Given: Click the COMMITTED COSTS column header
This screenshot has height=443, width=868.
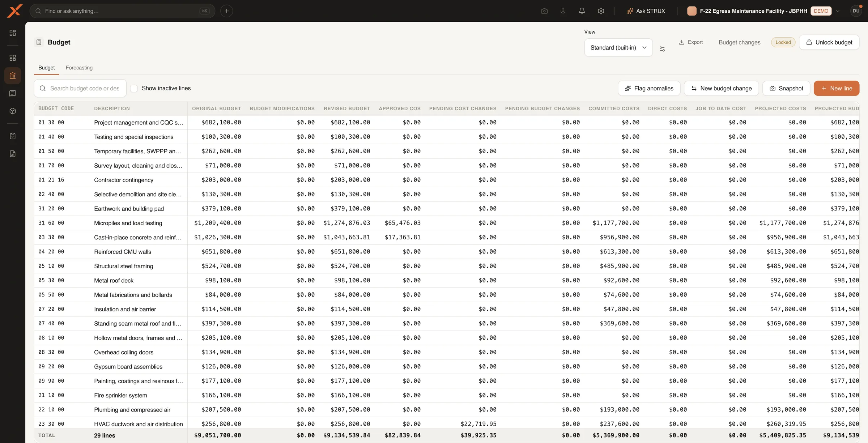Looking at the screenshot, I should tap(614, 108).
